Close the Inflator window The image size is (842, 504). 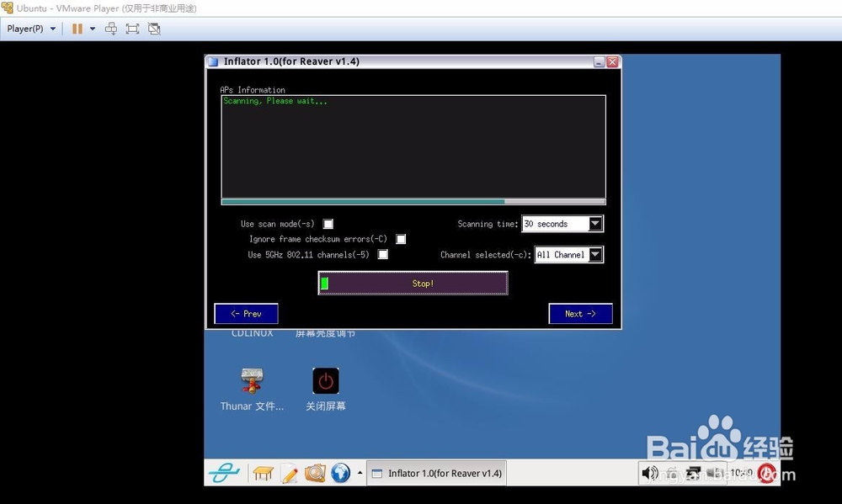point(612,61)
